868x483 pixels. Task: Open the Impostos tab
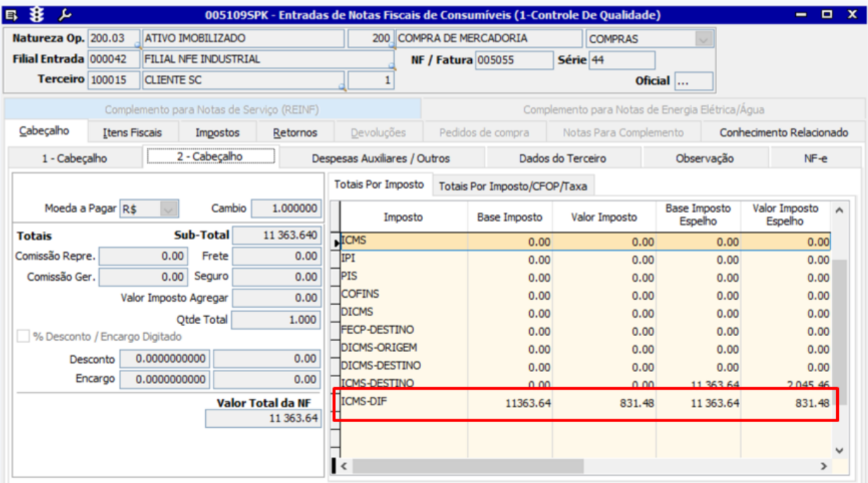[217, 132]
